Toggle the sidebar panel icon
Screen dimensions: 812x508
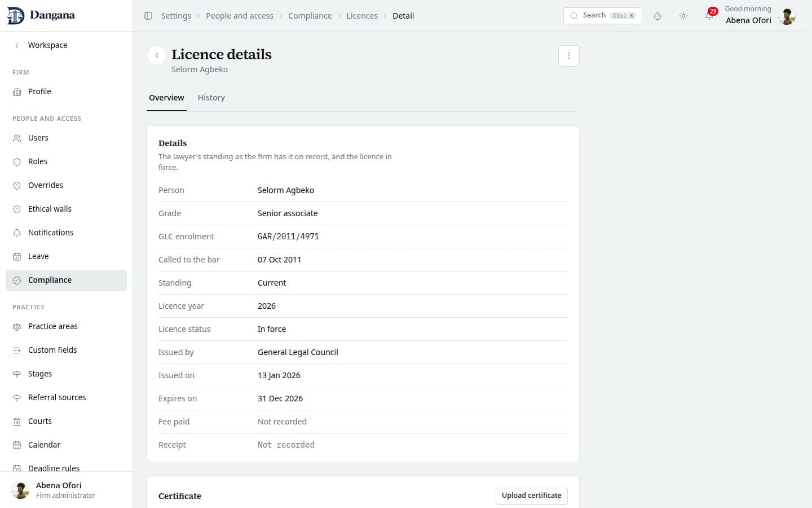click(x=148, y=16)
